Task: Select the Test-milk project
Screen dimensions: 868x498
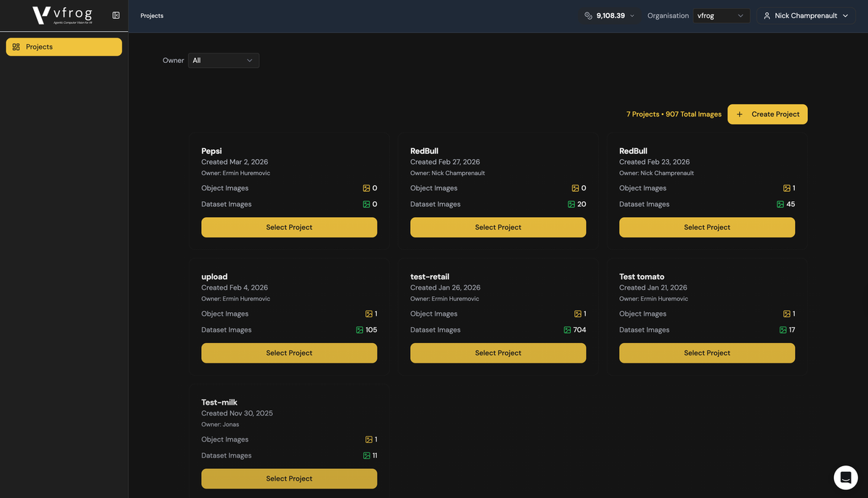Action: 289,478
